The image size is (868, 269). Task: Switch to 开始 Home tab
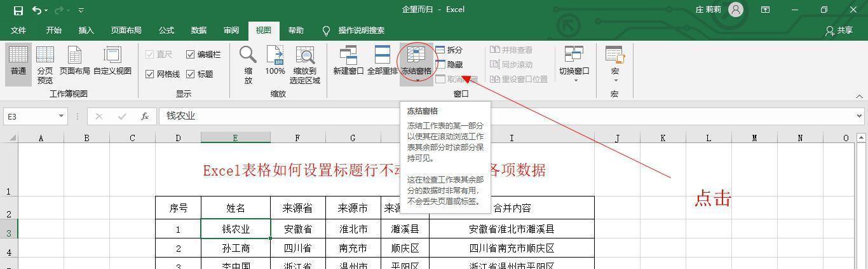(54, 31)
